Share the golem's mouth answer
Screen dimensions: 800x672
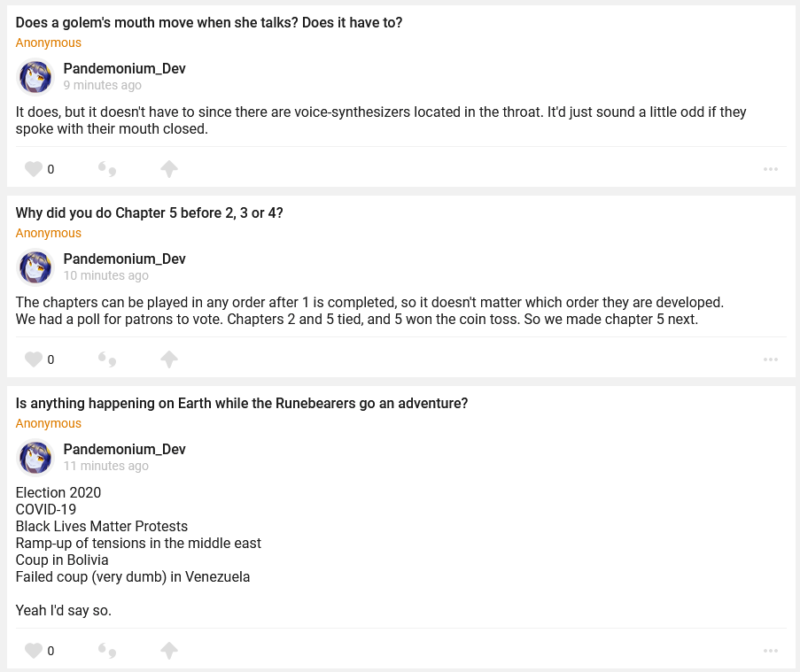pos(169,169)
